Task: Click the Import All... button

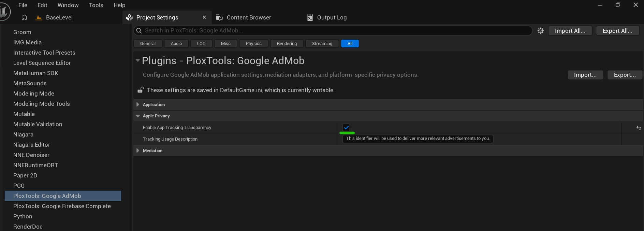Action: tap(570, 31)
